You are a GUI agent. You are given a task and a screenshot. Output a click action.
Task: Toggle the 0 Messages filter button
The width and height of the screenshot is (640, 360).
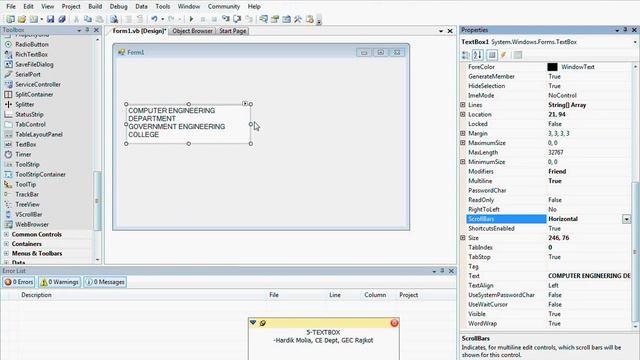point(105,282)
